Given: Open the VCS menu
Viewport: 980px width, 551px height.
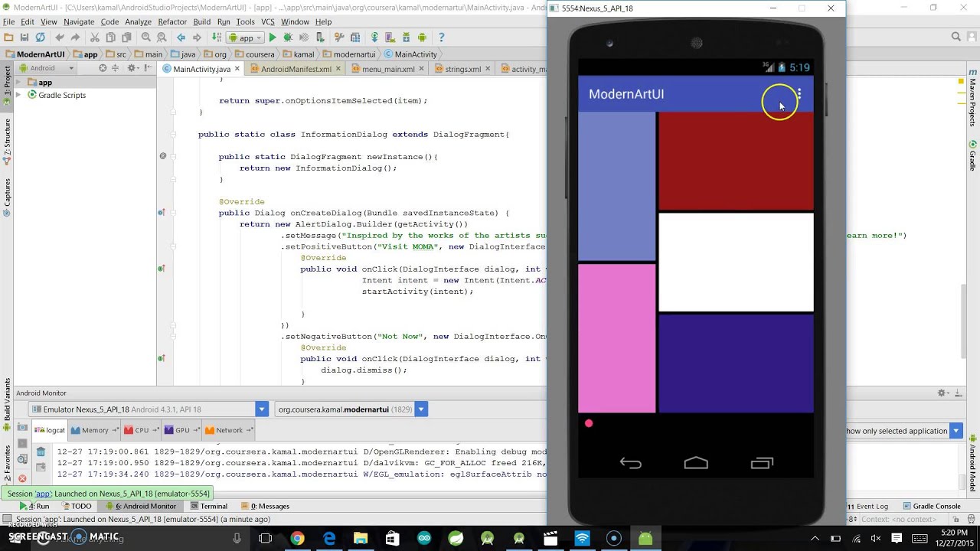Looking at the screenshot, I should pos(268,22).
